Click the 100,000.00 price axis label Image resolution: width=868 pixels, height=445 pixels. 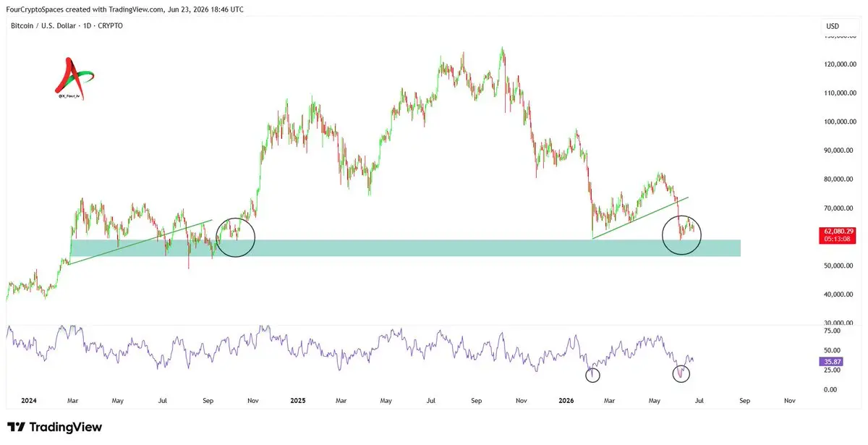pyautogui.click(x=841, y=122)
